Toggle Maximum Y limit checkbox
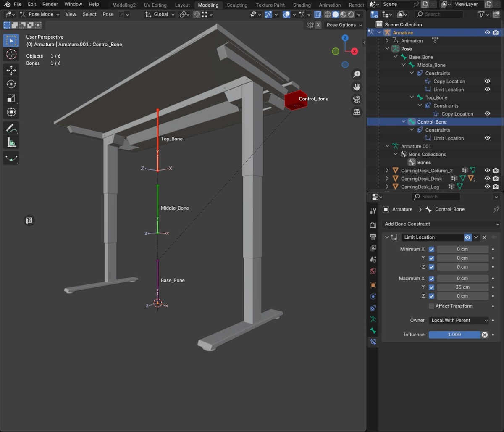 click(x=431, y=287)
